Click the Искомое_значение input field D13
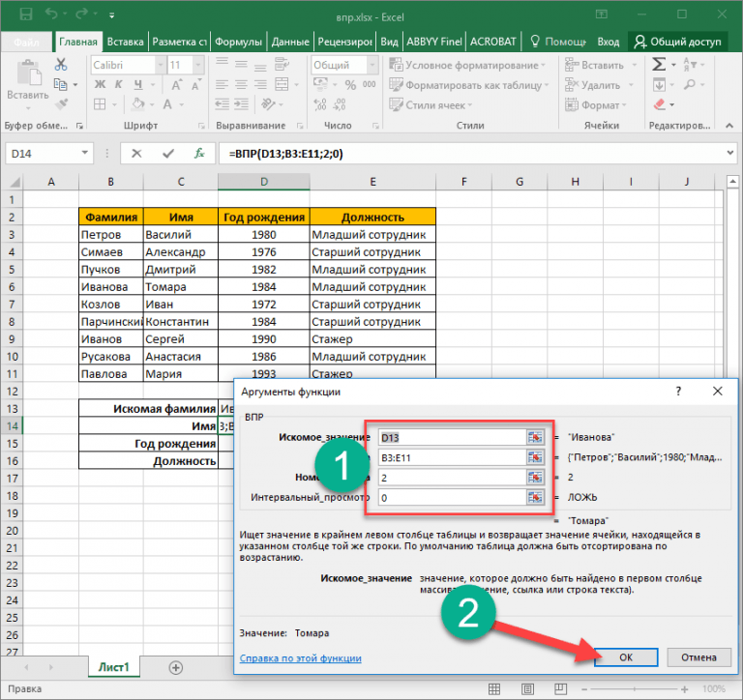Viewport: 743px width, 700px height. 453,437
